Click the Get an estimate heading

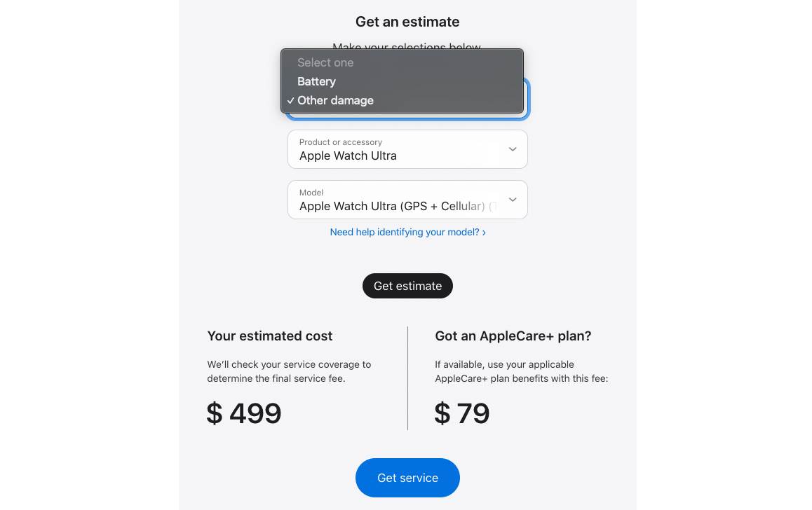(407, 22)
